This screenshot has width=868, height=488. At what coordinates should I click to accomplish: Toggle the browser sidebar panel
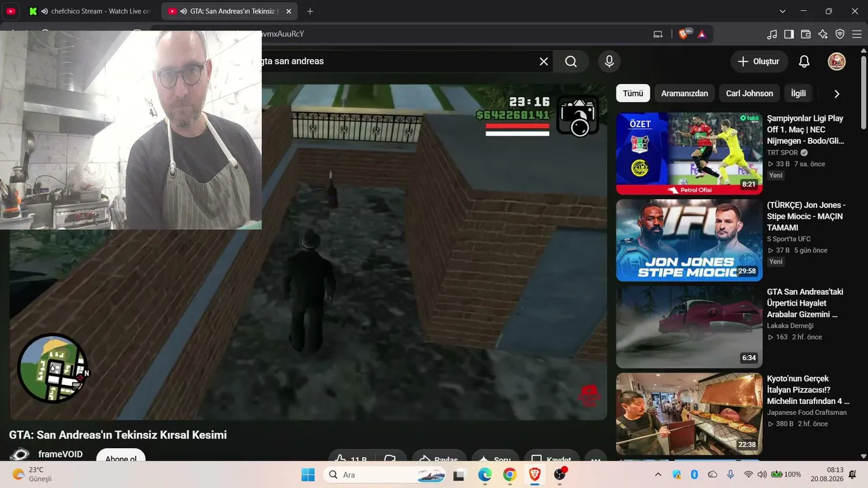789,34
